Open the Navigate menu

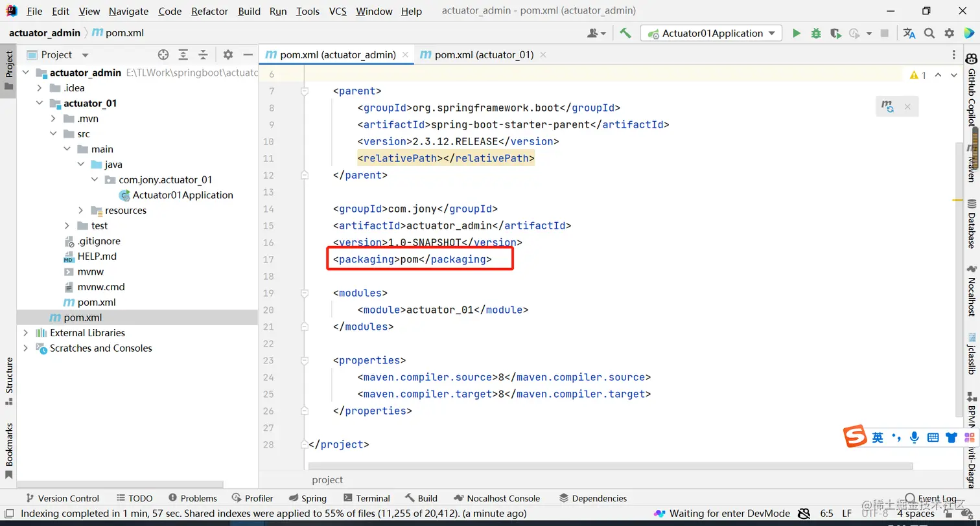(128, 11)
